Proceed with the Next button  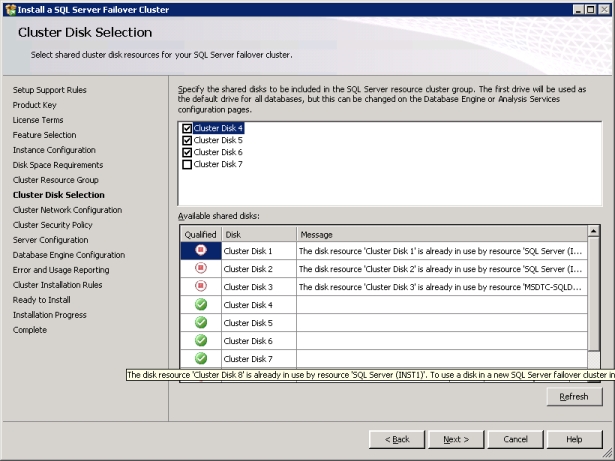[x=456, y=439]
